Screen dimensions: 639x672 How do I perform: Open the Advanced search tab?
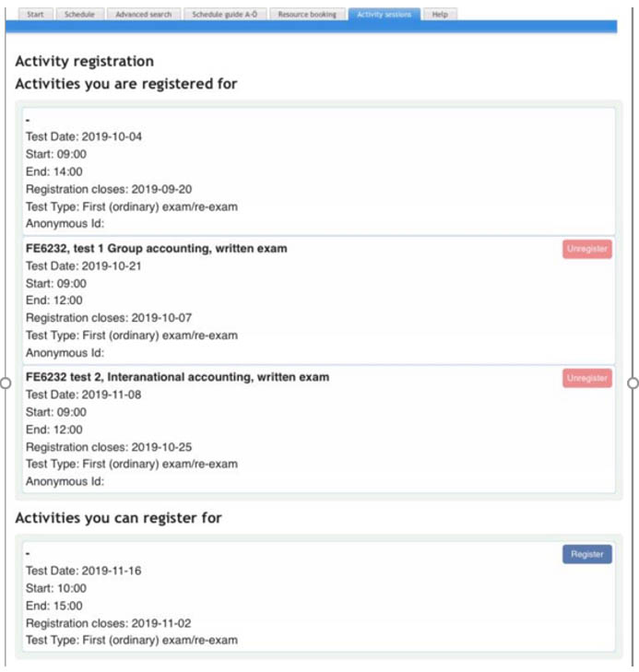coord(143,15)
